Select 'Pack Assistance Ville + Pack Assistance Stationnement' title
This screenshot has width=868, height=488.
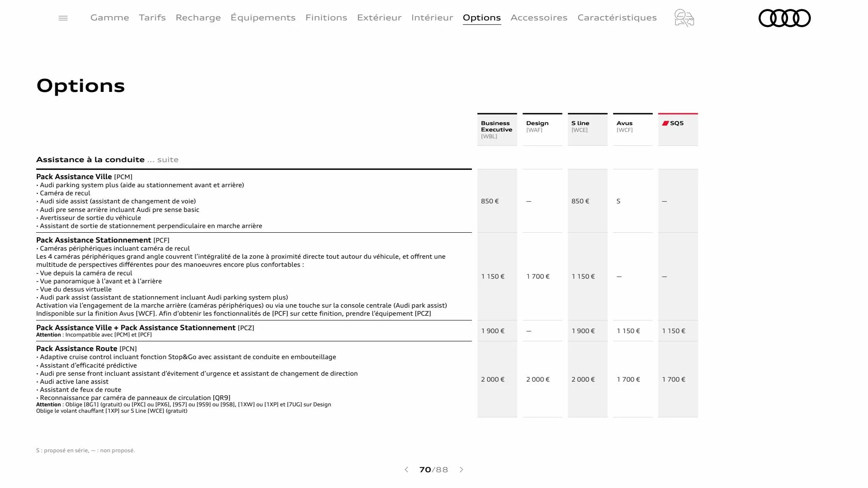(145, 328)
